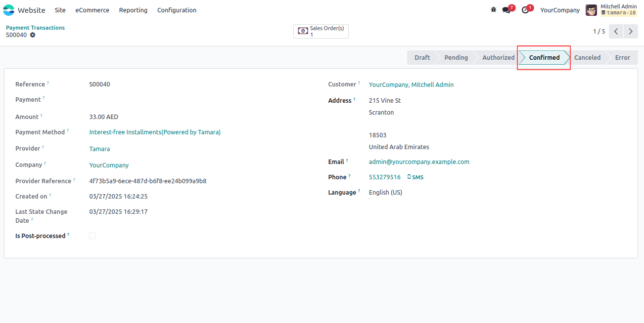Click the admin@yourcompany.example.com email link
This screenshot has height=323, width=644.
click(419, 161)
